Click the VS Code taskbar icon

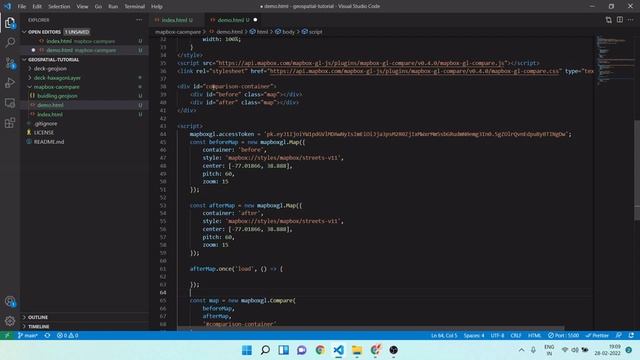[x=338, y=350]
